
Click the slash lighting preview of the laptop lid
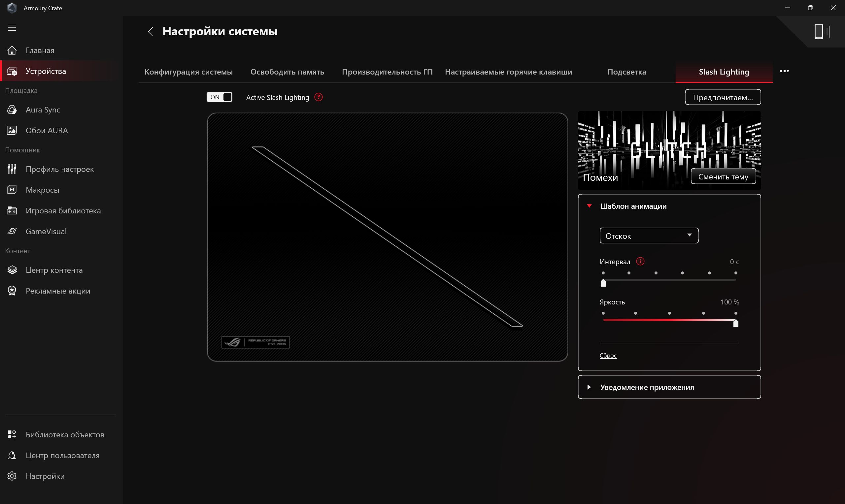point(387,237)
